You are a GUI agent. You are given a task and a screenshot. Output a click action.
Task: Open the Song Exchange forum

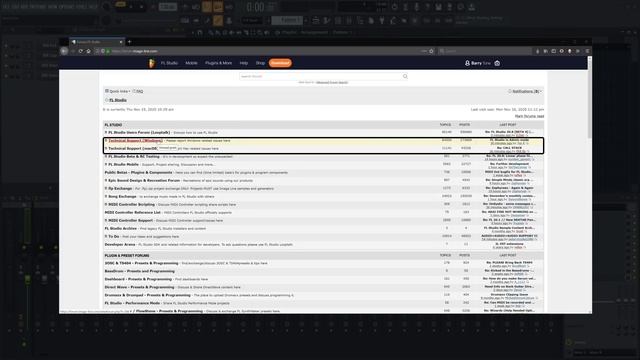[x=122, y=196]
